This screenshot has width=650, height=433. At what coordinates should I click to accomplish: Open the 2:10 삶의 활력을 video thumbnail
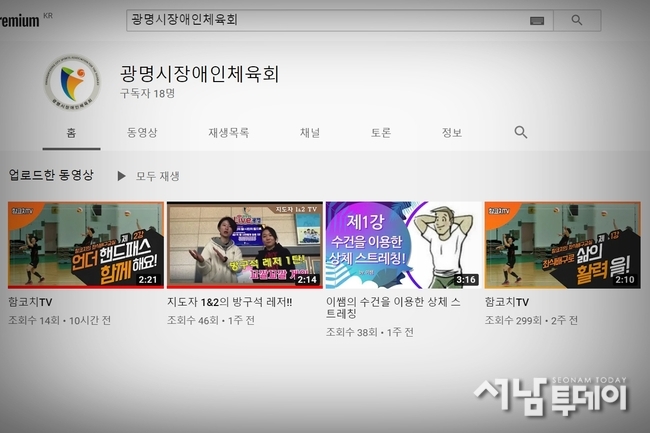[x=563, y=245]
